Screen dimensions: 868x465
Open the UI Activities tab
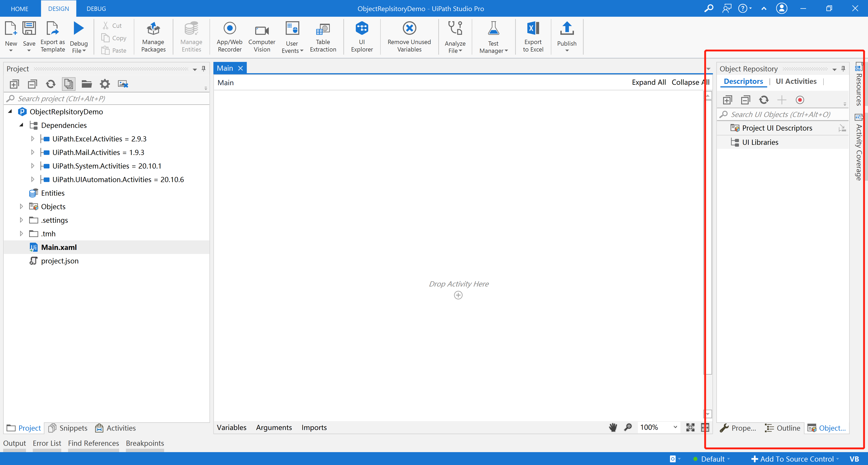point(796,81)
